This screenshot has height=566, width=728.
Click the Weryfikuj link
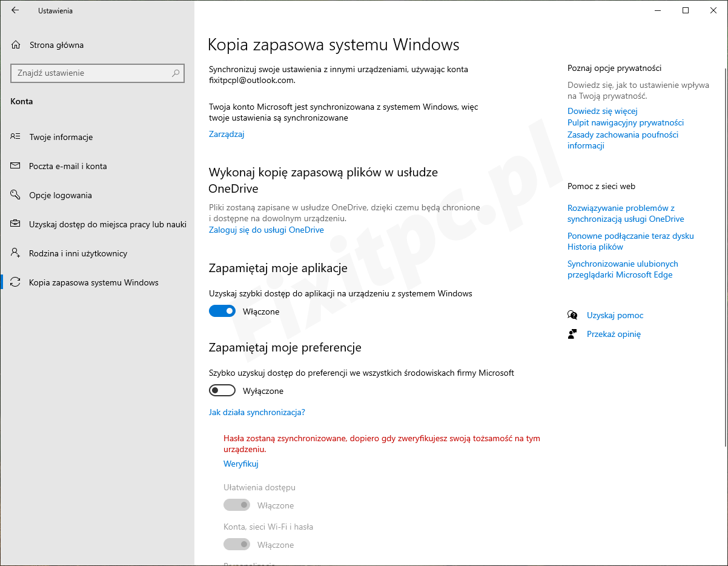(x=240, y=464)
